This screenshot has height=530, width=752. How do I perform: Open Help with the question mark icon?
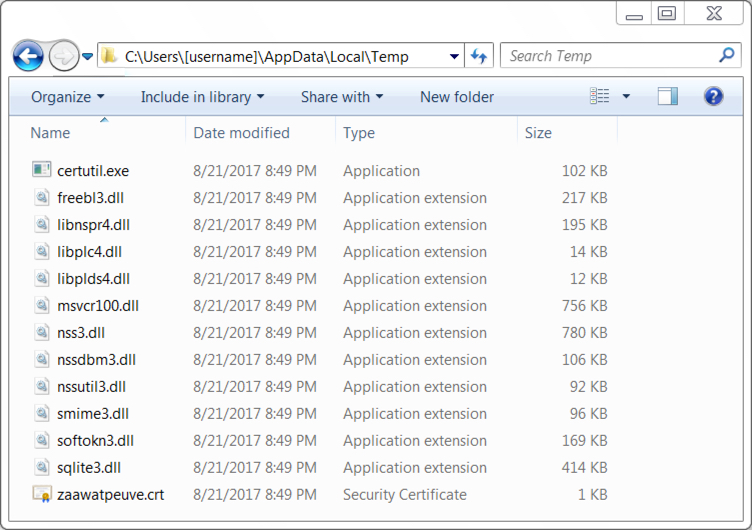tap(713, 96)
